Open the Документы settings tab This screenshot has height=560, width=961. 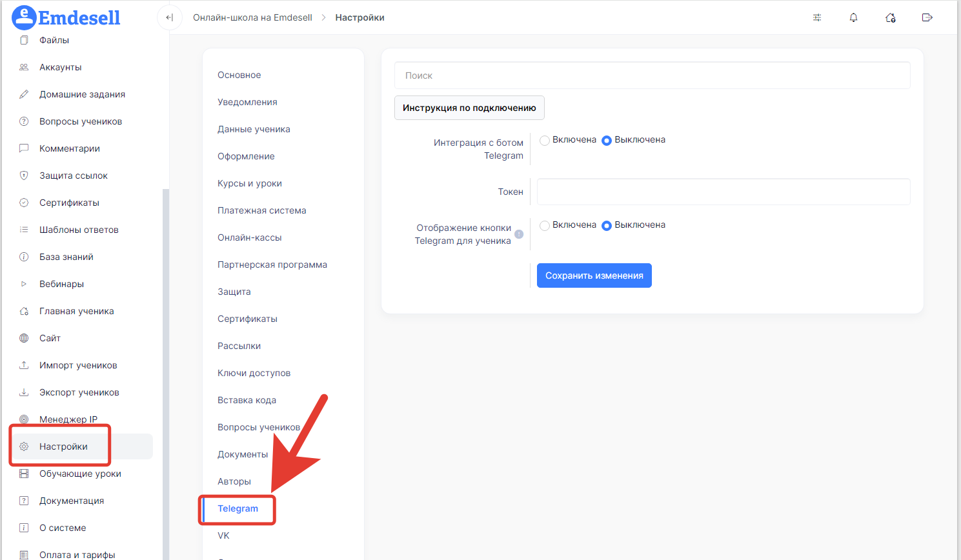(243, 454)
